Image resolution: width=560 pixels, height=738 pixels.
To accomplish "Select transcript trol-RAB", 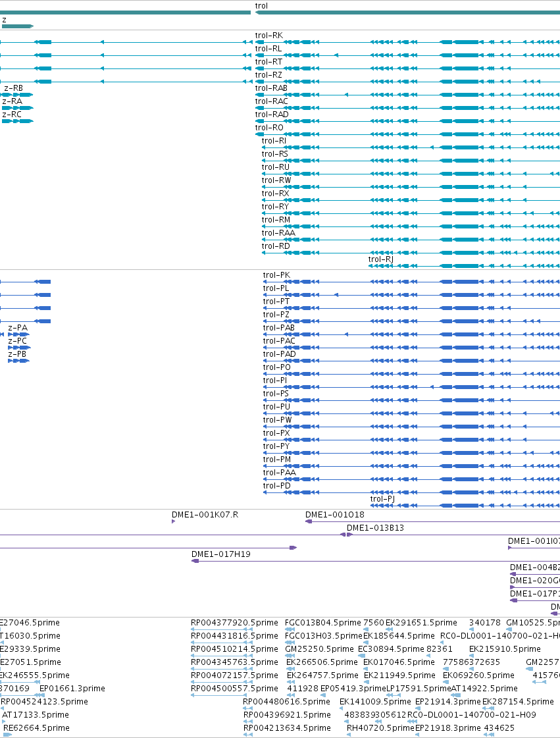I will pyautogui.click(x=271, y=88).
